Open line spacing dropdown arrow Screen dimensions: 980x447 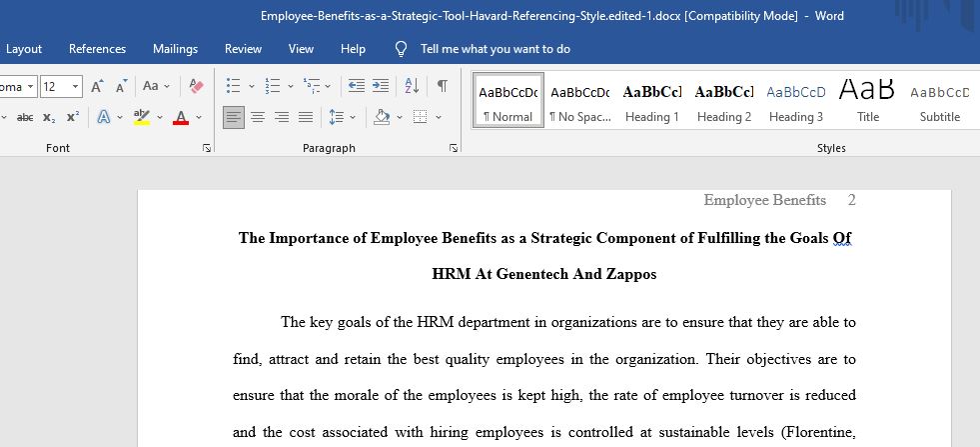click(353, 117)
